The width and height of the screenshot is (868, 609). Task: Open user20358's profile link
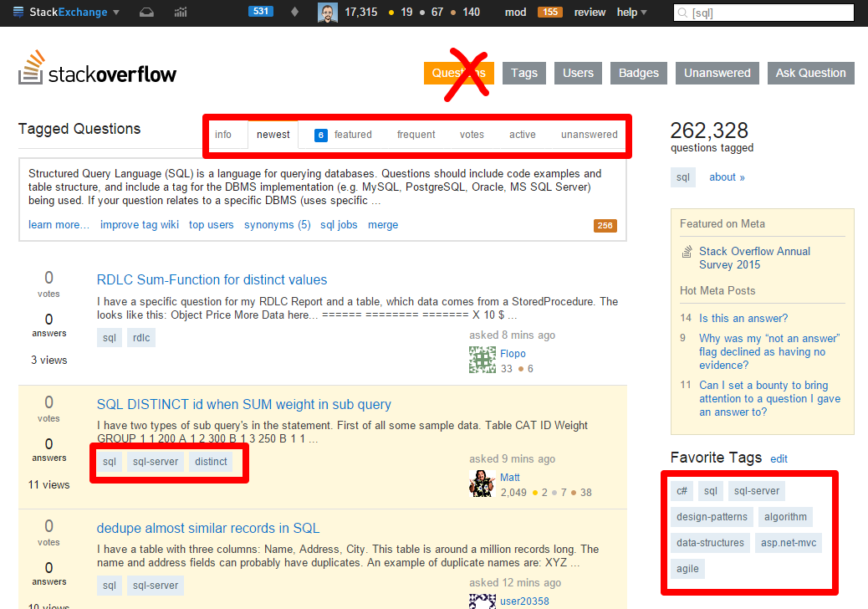524,601
